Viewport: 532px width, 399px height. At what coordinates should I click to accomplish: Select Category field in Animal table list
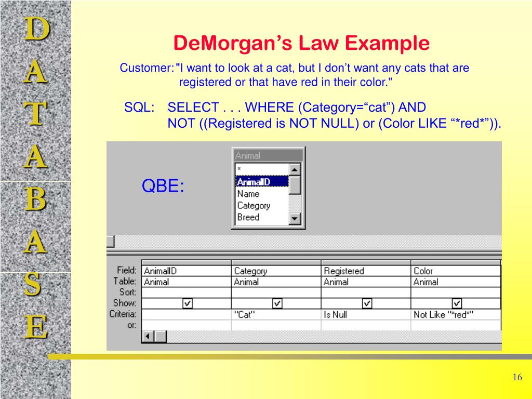tap(262, 206)
